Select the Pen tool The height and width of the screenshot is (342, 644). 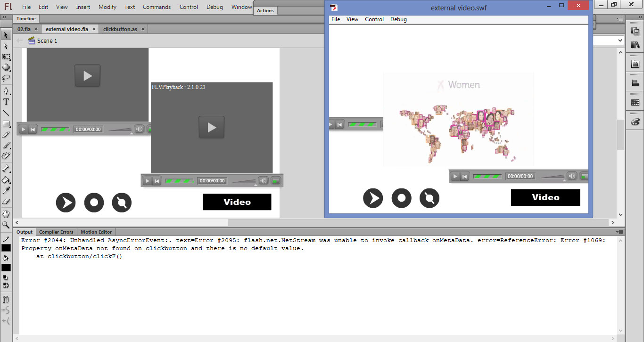click(x=6, y=90)
